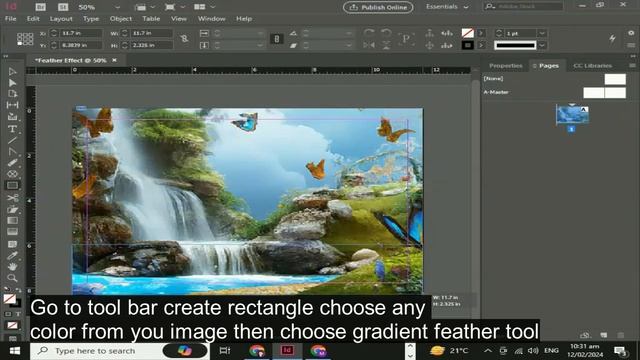Select the Direct Selection tool
640x360 pixels.
[12, 83]
